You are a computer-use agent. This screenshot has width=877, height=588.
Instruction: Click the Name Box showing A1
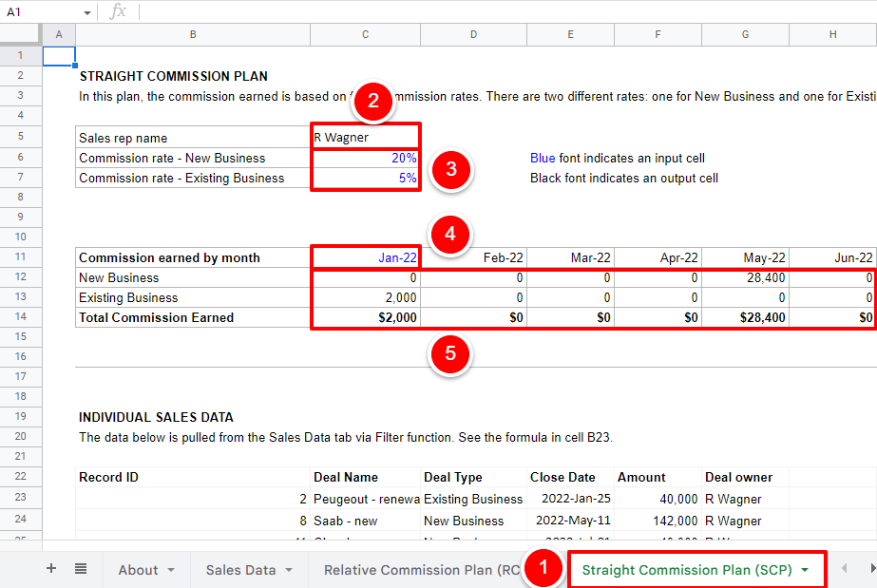(42, 12)
